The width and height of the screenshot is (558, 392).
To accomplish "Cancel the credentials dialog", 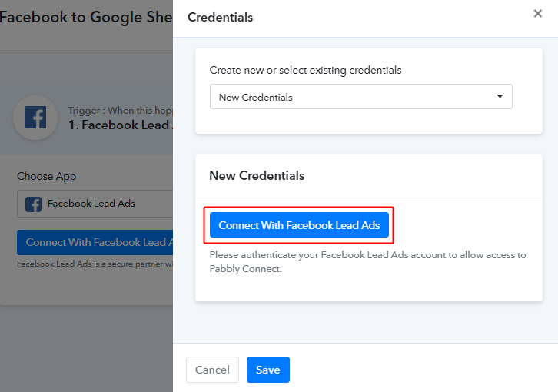I will 212,370.
